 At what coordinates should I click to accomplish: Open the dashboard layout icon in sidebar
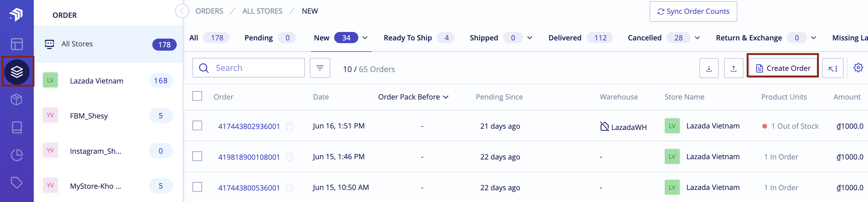click(x=17, y=44)
